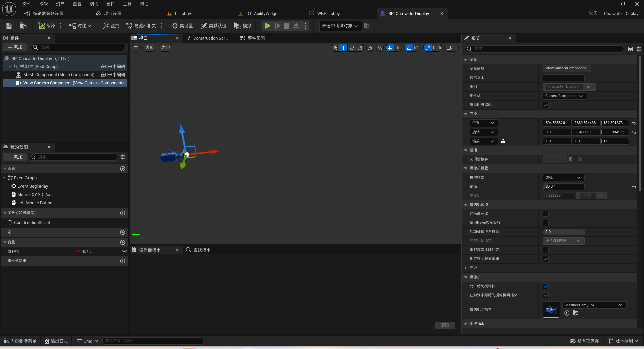Open 投射模式 透视 dropdown

(x=563, y=178)
